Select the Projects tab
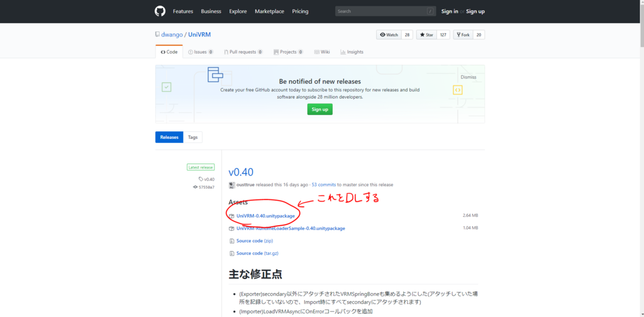Screen dimensions: 644x317 click(x=288, y=52)
